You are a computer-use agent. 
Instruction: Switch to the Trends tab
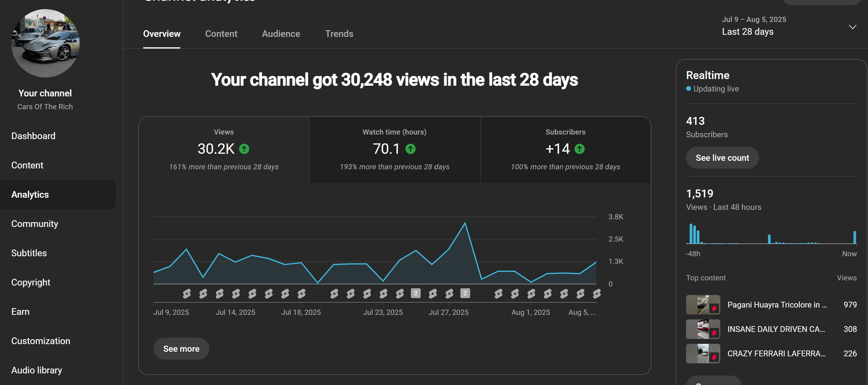tap(339, 34)
